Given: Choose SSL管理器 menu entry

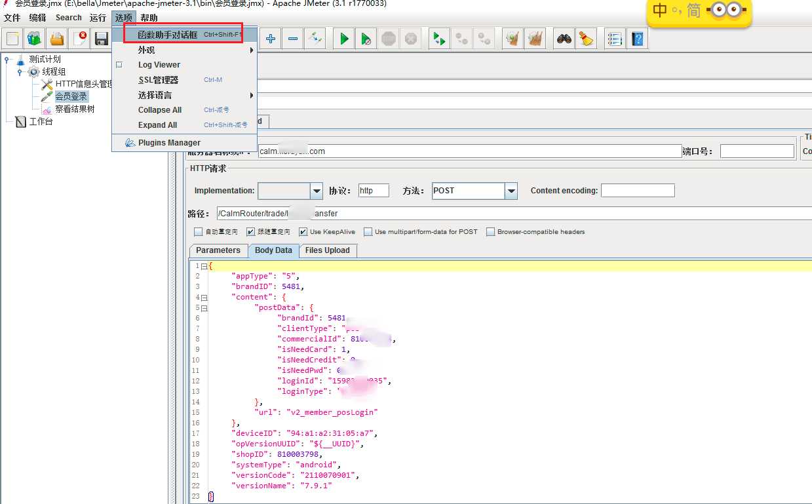Looking at the screenshot, I should coord(184,80).
